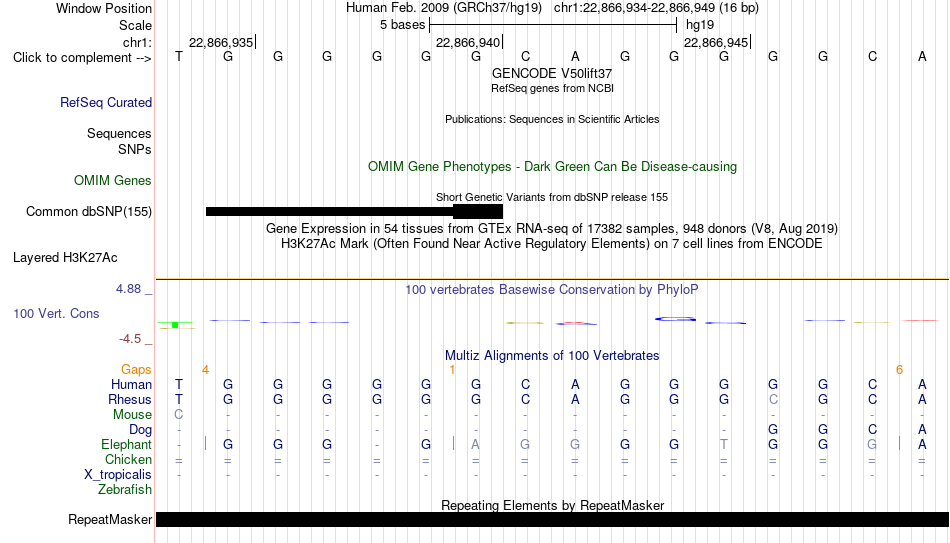Click the Gaps row label
Viewport: 950px width, 543px height.
point(136,370)
